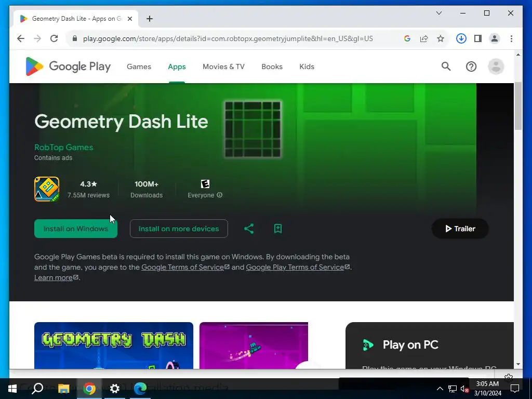
Task: Click the 4.3 star rating reviews
Action: [x=88, y=189]
